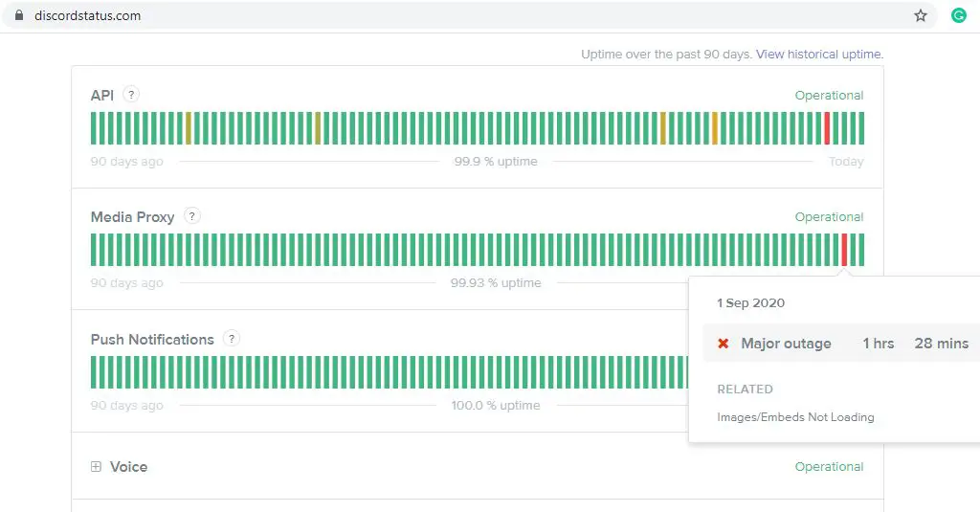Click the 99.93 % uptime label
Screen dimensions: 980x512
(x=496, y=282)
